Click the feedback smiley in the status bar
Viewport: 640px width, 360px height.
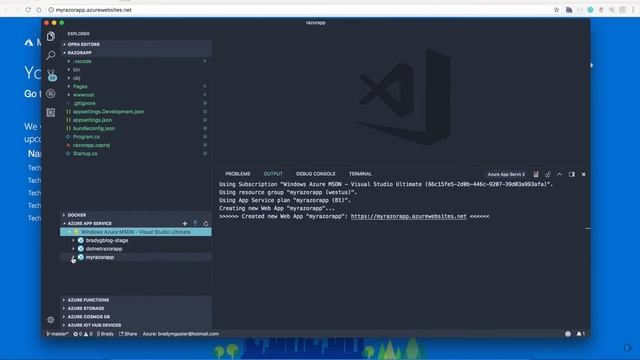(568, 334)
